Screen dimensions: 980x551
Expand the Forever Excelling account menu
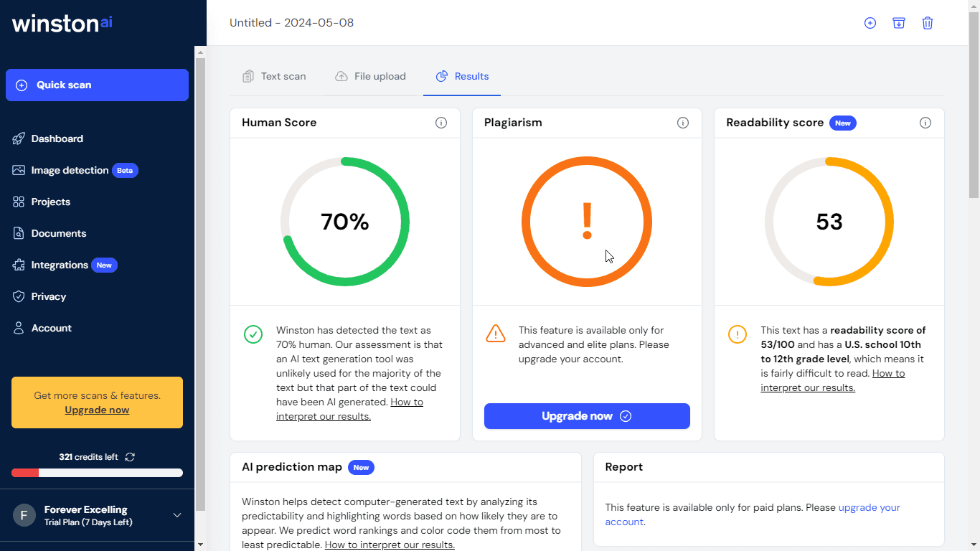[177, 515]
